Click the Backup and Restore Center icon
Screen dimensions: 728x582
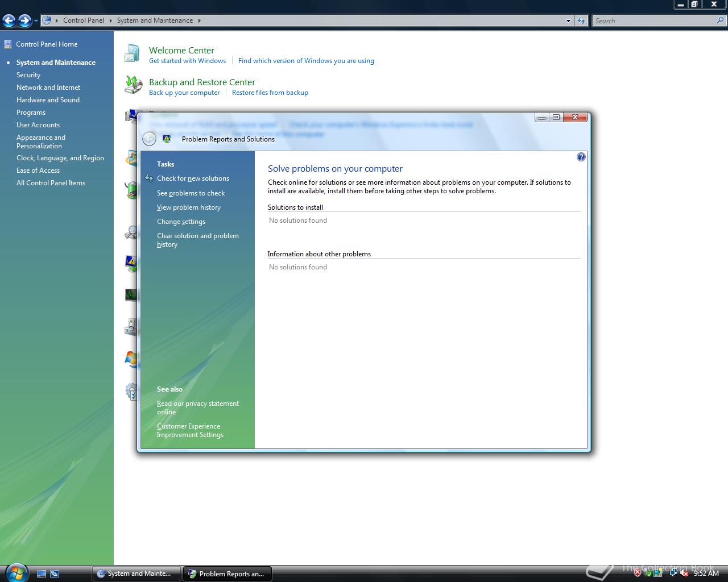click(x=133, y=85)
